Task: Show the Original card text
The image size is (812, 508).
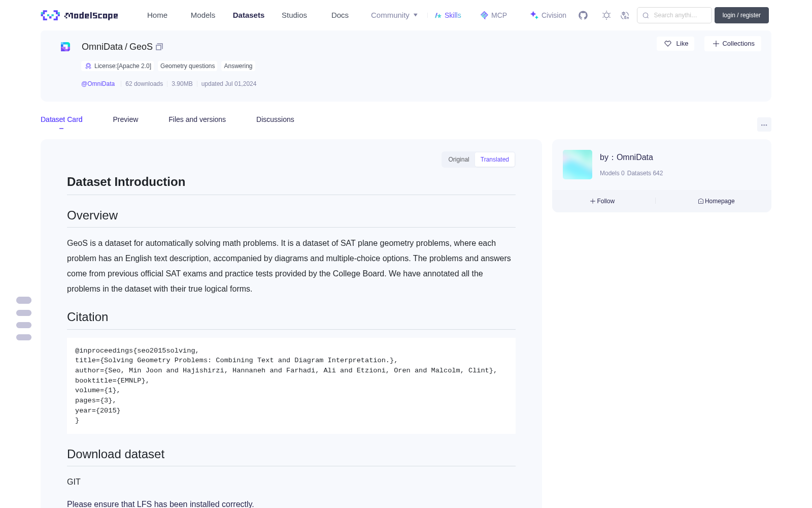Action: [459, 160]
